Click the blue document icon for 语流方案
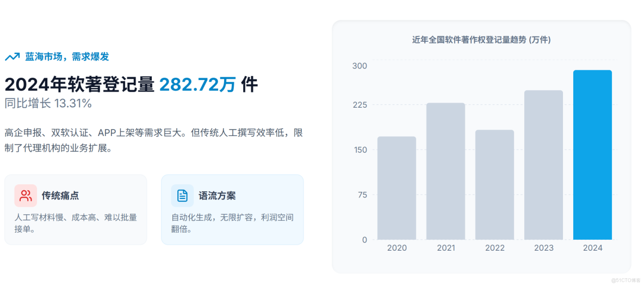The height and width of the screenshot is (286, 644). [182, 195]
